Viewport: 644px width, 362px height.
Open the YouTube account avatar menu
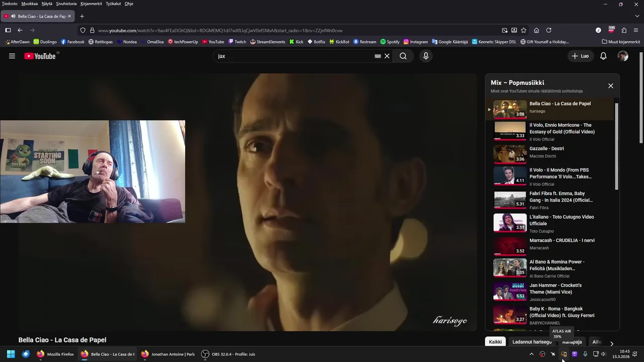[623, 56]
